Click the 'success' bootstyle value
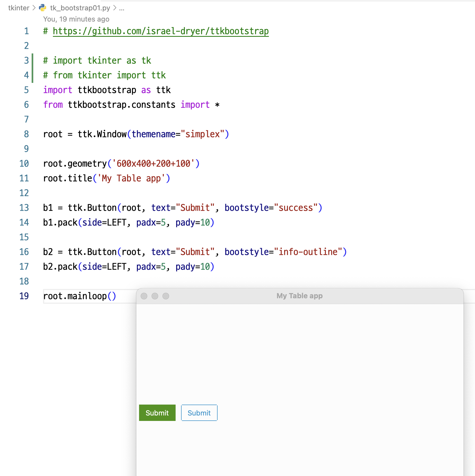The width and height of the screenshot is (475, 476). click(x=296, y=207)
